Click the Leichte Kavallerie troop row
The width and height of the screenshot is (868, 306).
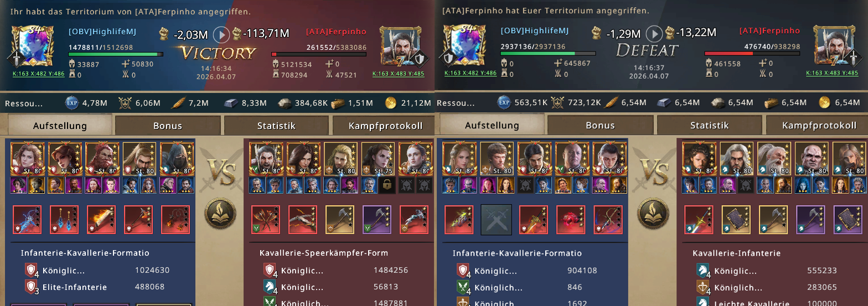778,302
